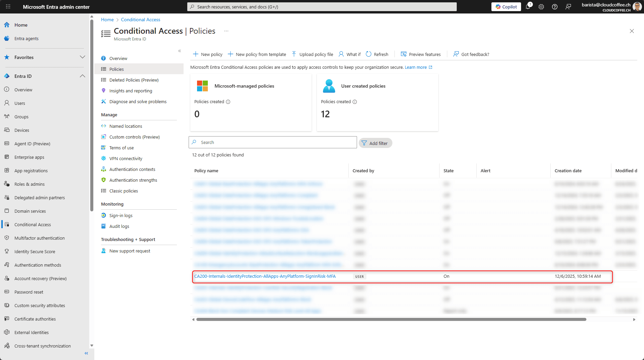Open the Add filter button
644x360 pixels.
click(375, 143)
